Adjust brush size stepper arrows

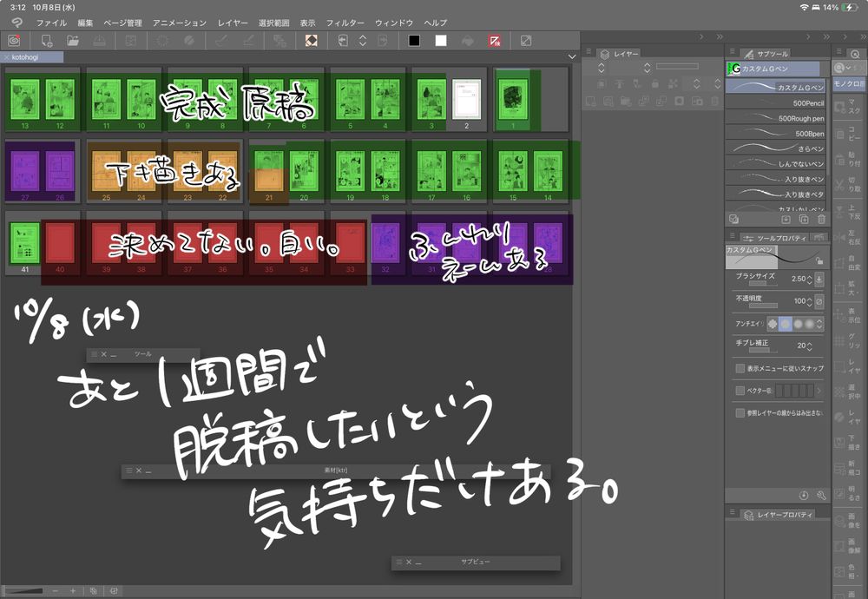[810, 279]
